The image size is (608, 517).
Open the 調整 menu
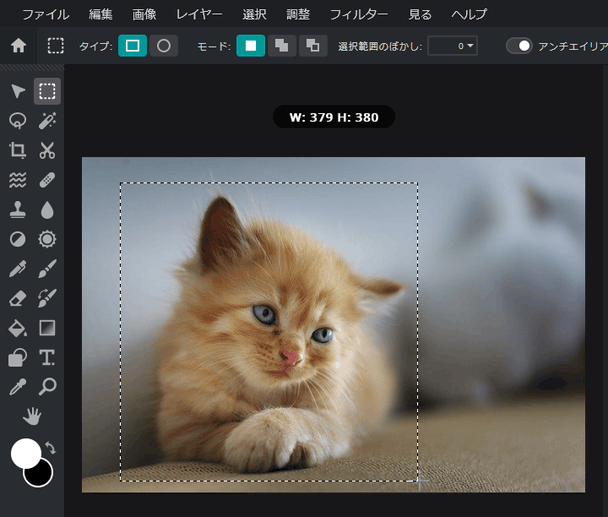[x=298, y=14]
